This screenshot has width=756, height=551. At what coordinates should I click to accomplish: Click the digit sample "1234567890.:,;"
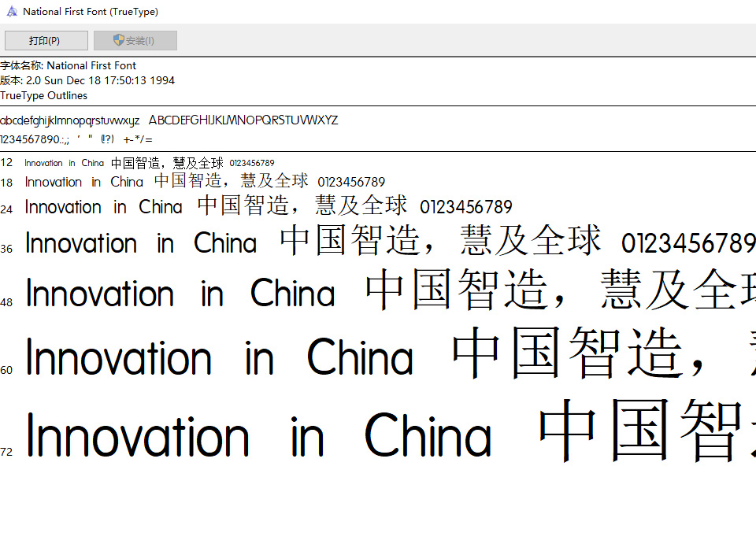pyautogui.click(x=35, y=140)
